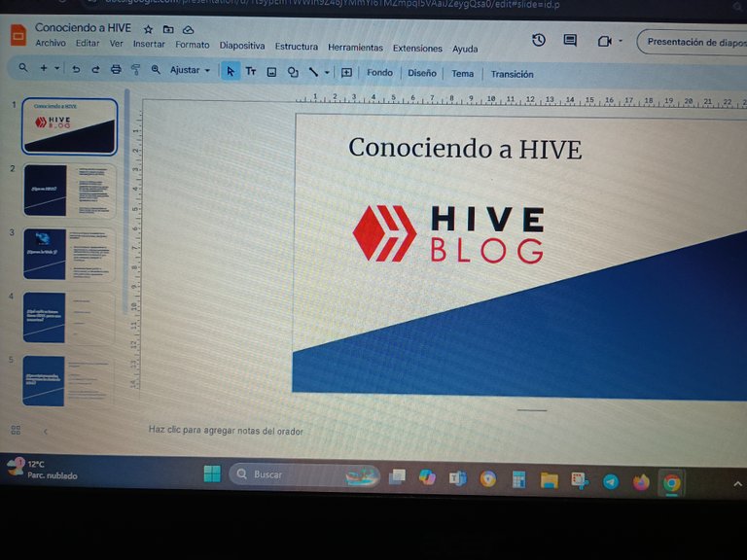Open the Ajustar zoom dropdown
This screenshot has width=747, height=560.
190,70
